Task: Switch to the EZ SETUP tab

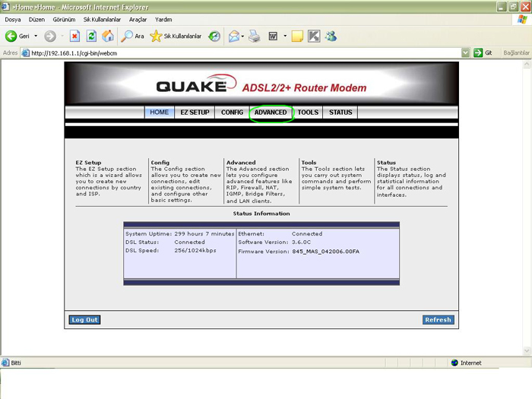Action: pos(195,112)
